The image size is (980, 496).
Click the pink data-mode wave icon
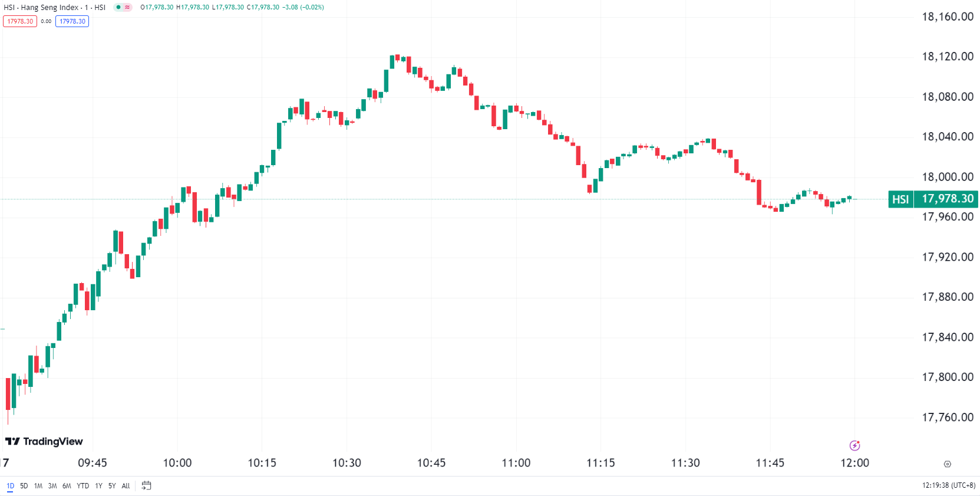(x=127, y=7)
